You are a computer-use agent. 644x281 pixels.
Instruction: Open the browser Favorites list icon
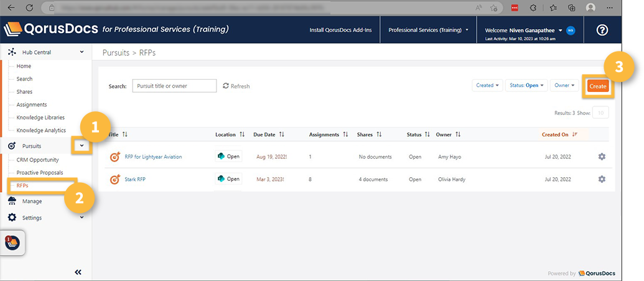553,7
